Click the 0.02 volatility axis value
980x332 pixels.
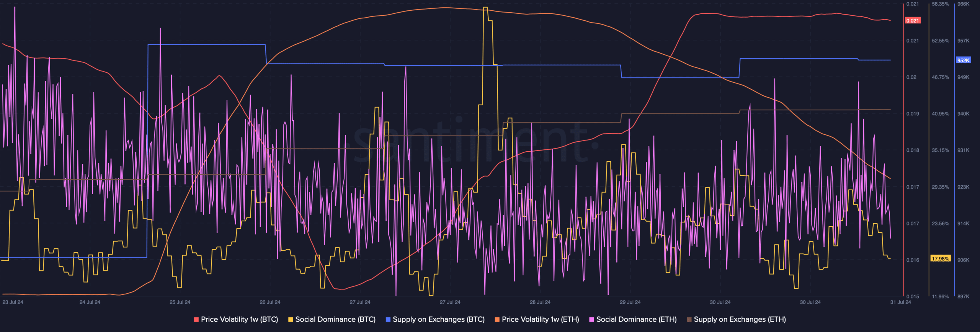[911, 77]
